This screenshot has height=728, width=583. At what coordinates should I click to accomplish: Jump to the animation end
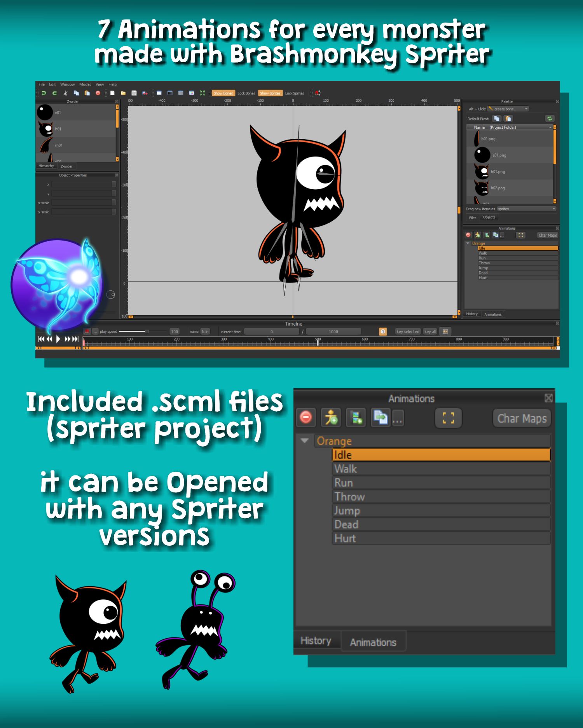[76, 339]
